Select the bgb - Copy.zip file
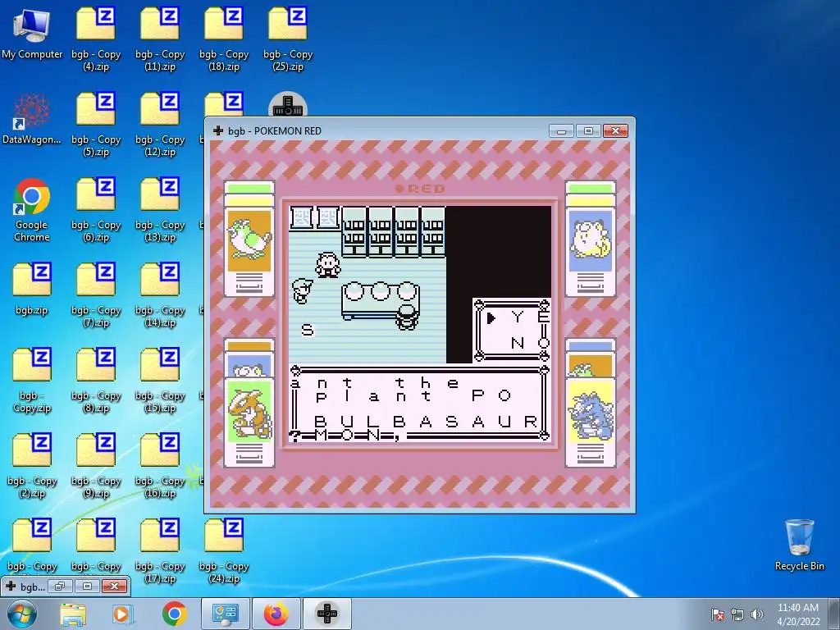Screen dimensions: 840x630 tap(32, 381)
